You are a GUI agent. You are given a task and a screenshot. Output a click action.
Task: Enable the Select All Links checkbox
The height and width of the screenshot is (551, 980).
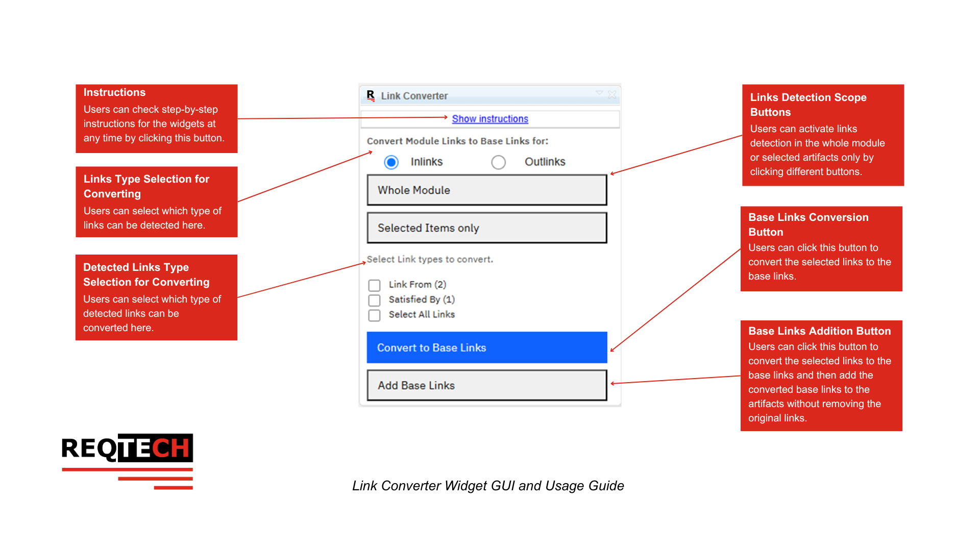coord(374,315)
